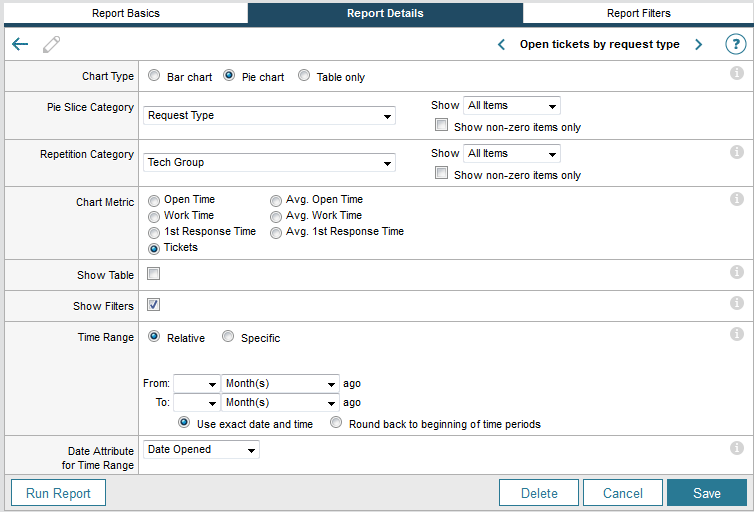The height and width of the screenshot is (512, 754).
Task: Select Round back to beginning of time periods
Action: click(336, 422)
